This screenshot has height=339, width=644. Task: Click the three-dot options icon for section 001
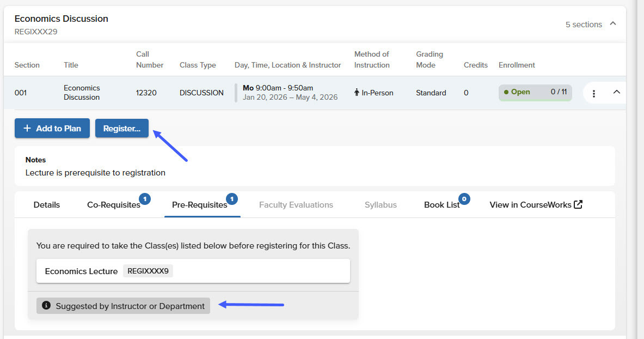tap(594, 93)
